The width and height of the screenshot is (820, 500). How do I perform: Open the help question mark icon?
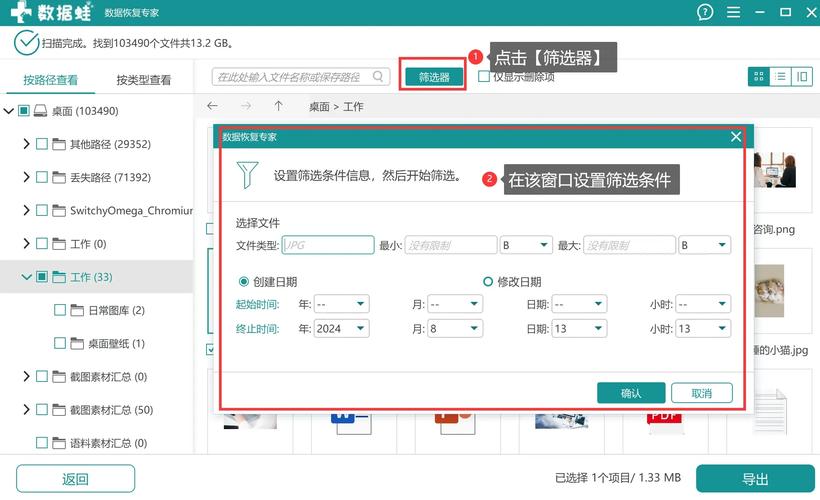tap(704, 12)
